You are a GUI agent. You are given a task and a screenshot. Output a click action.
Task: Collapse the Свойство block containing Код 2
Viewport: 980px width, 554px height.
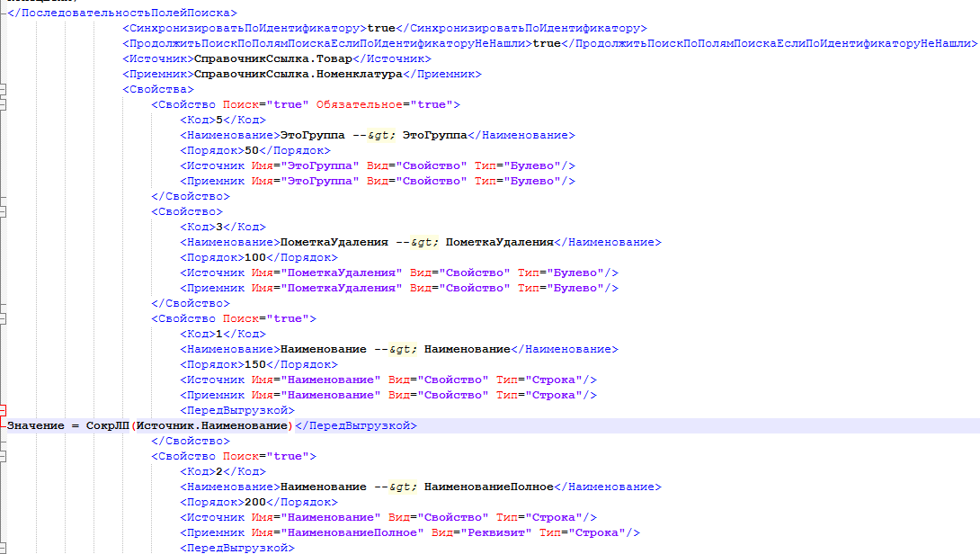pos(3,456)
